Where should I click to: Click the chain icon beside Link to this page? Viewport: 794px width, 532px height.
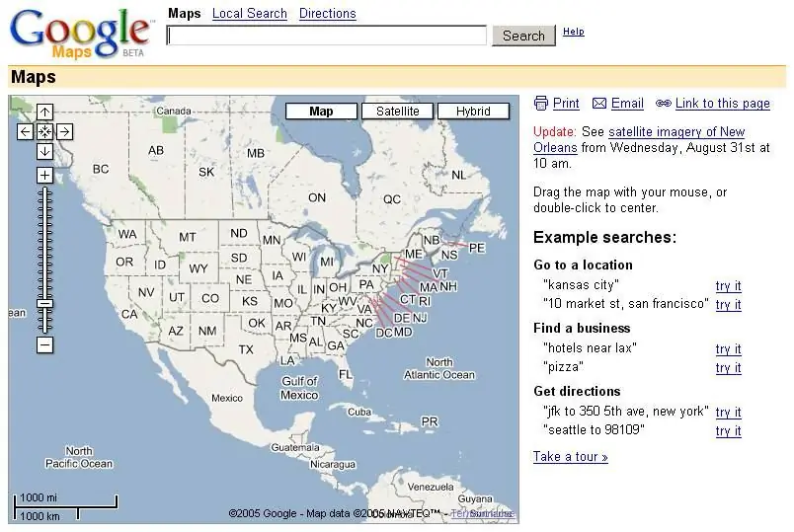[x=663, y=104]
